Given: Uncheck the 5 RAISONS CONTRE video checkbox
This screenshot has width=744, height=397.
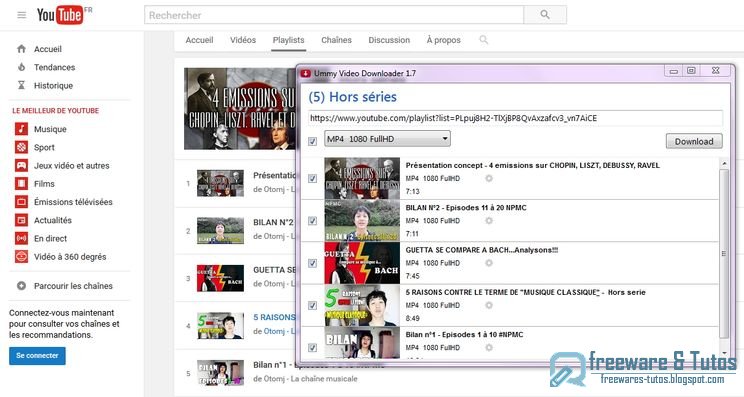Looking at the screenshot, I should 312,305.
